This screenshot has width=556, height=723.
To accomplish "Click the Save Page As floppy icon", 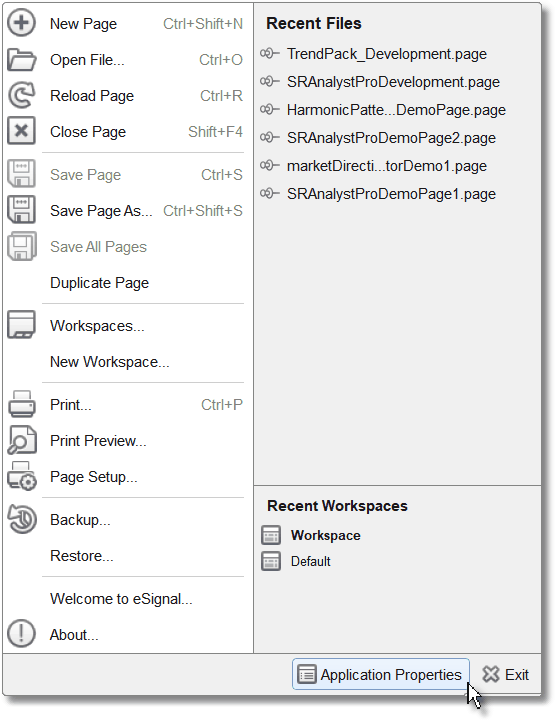I will [x=21, y=210].
